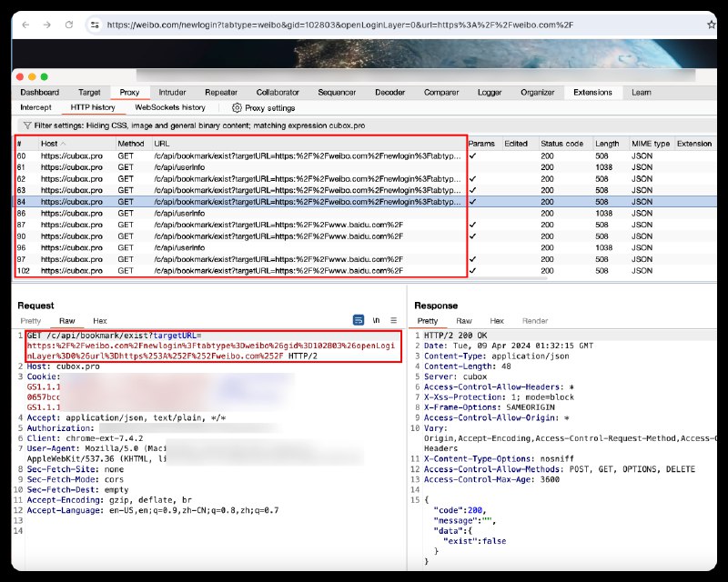The image size is (728, 582).
Task: Click the filter funnel icon
Action: click(26, 125)
